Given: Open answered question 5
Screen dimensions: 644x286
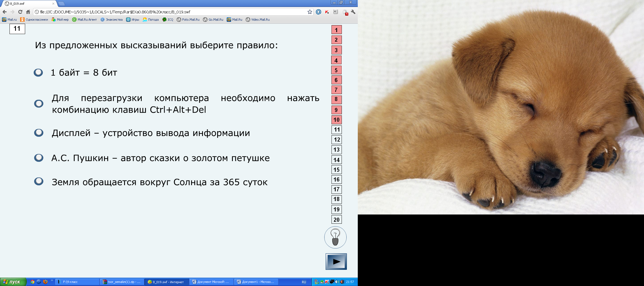Looking at the screenshot, I should click(337, 70).
